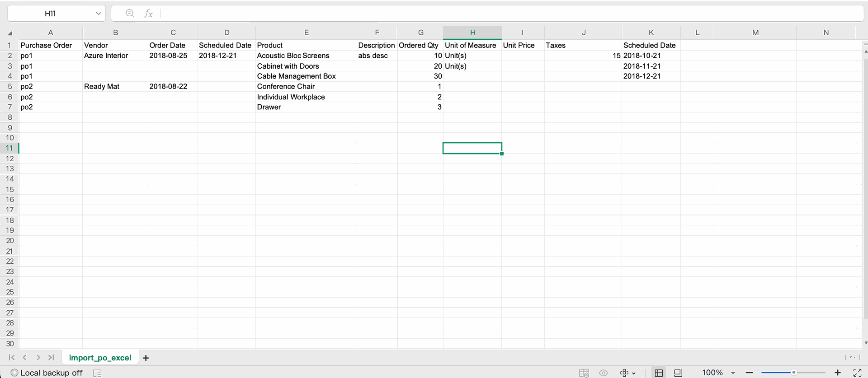Select the 2018-08-22 order date cell
This screenshot has width=868, height=378.
(x=173, y=86)
